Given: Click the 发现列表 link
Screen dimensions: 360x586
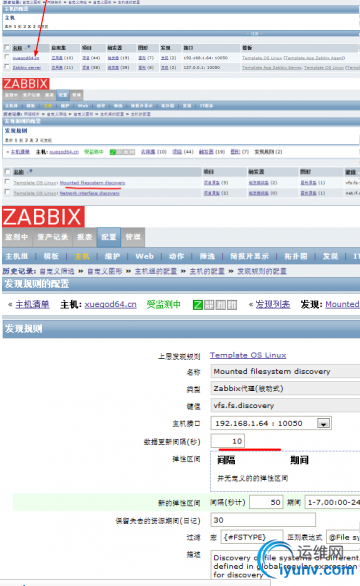Looking at the screenshot, I should [x=273, y=305].
